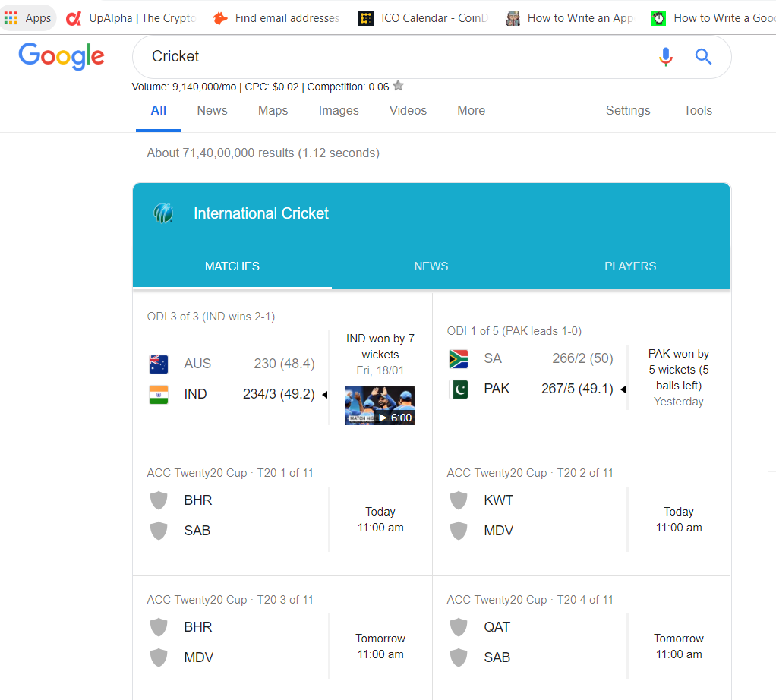Switch to the Images search tab
Screen dimensions: 776x700
(339, 111)
